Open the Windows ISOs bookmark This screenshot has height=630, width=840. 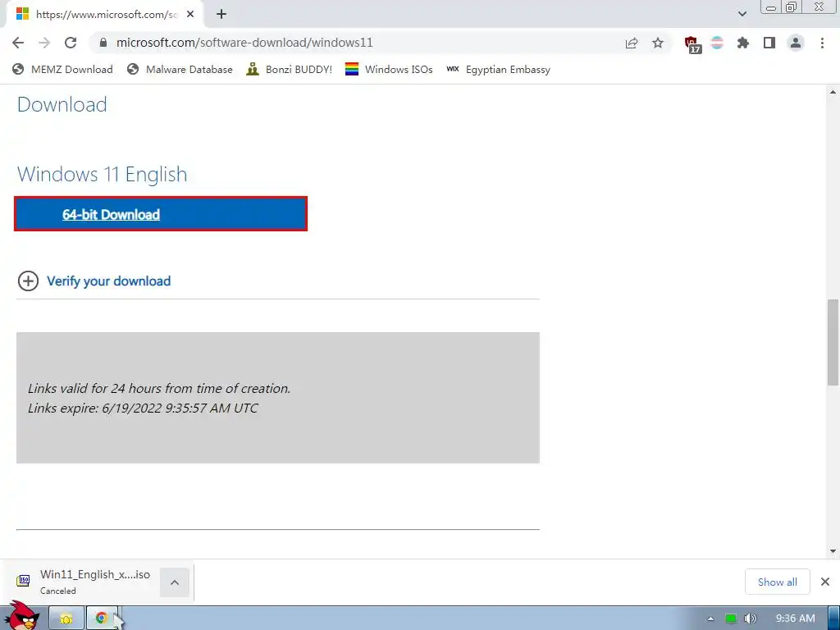coord(389,69)
